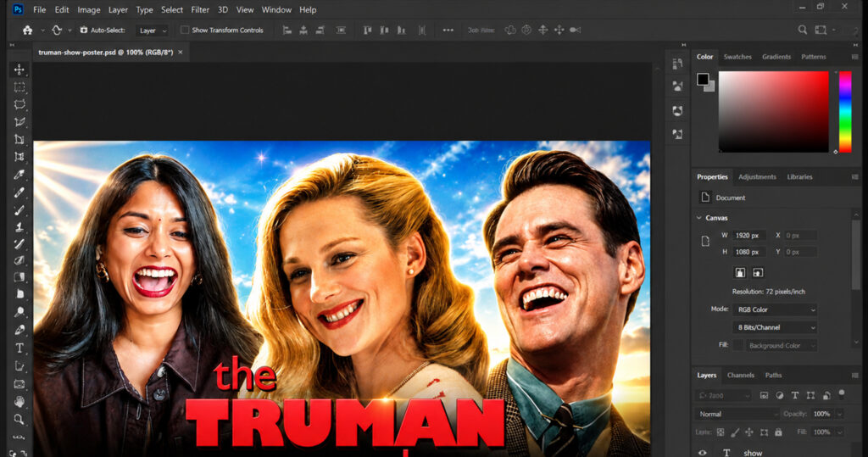Toggle lock all padlock icon
Viewport: 868px width, 457px height.
(x=778, y=432)
